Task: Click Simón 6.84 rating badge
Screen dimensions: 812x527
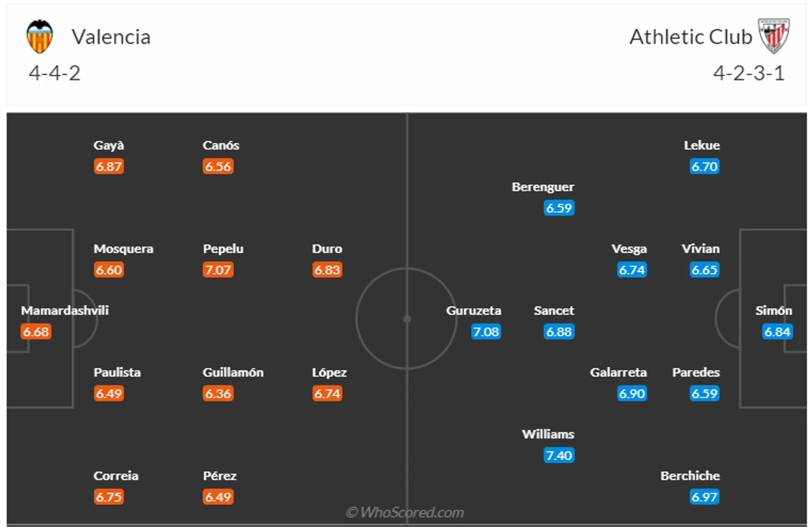Action: [778, 332]
